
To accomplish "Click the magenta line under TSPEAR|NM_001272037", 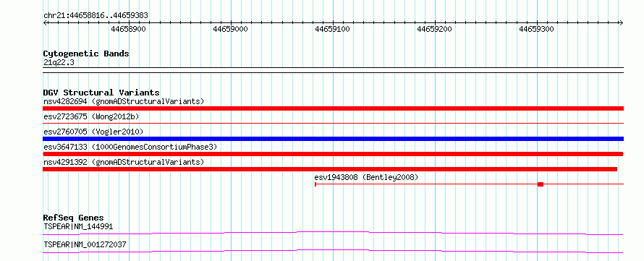I will [x=333, y=251].
